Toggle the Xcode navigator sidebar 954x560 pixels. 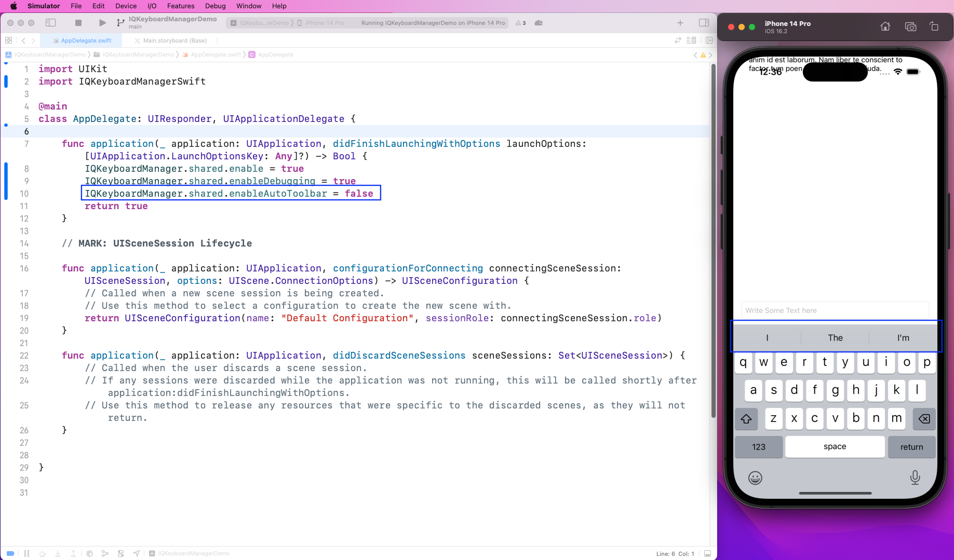click(51, 23)
